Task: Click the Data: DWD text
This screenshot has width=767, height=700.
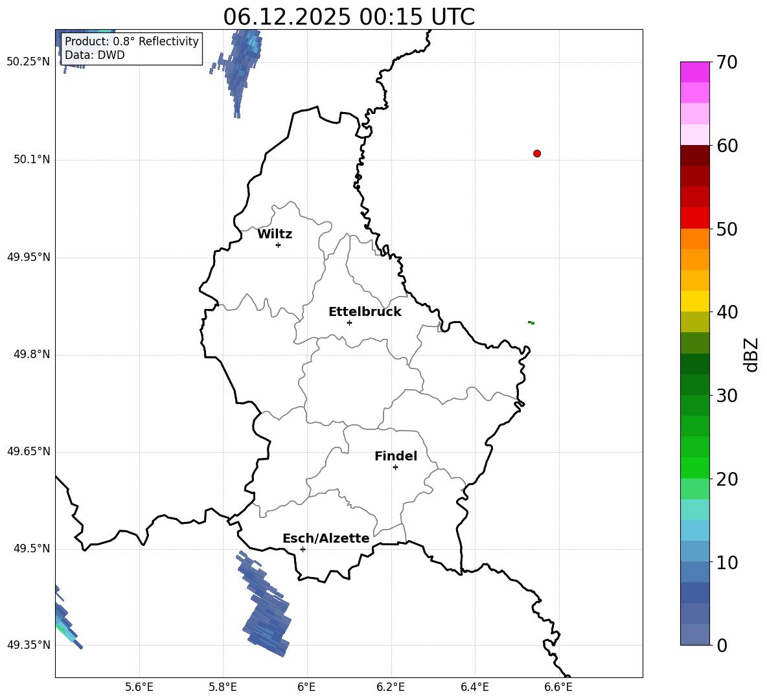Action: 95,55
